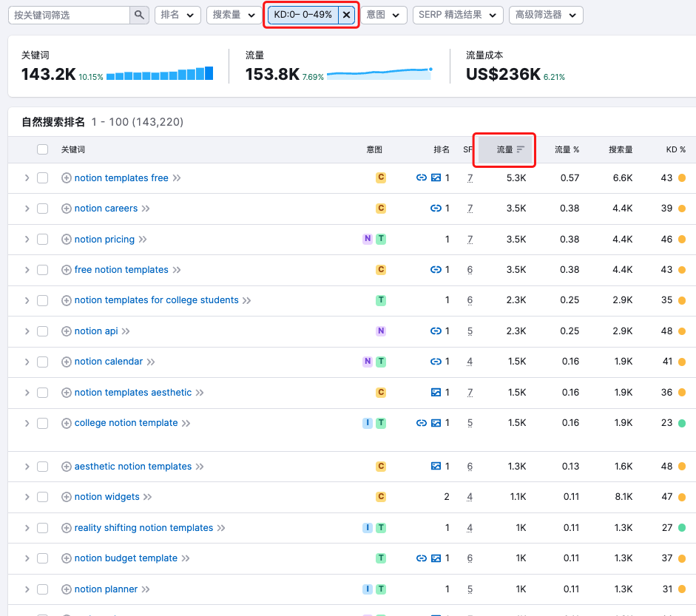Select checkbox for notion budget template row
The image size is (696, 616).
[43, 558]
